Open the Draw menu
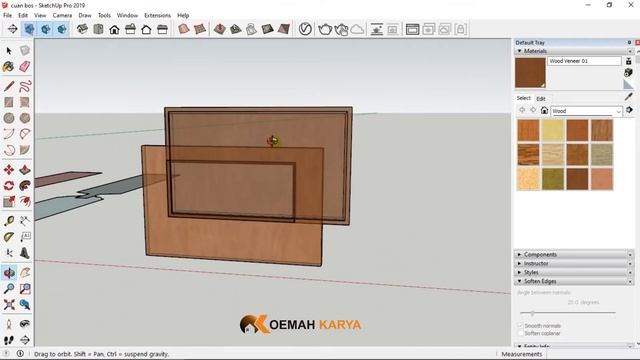This screenshot has height=360, width=640. click(x=84, y=15)
